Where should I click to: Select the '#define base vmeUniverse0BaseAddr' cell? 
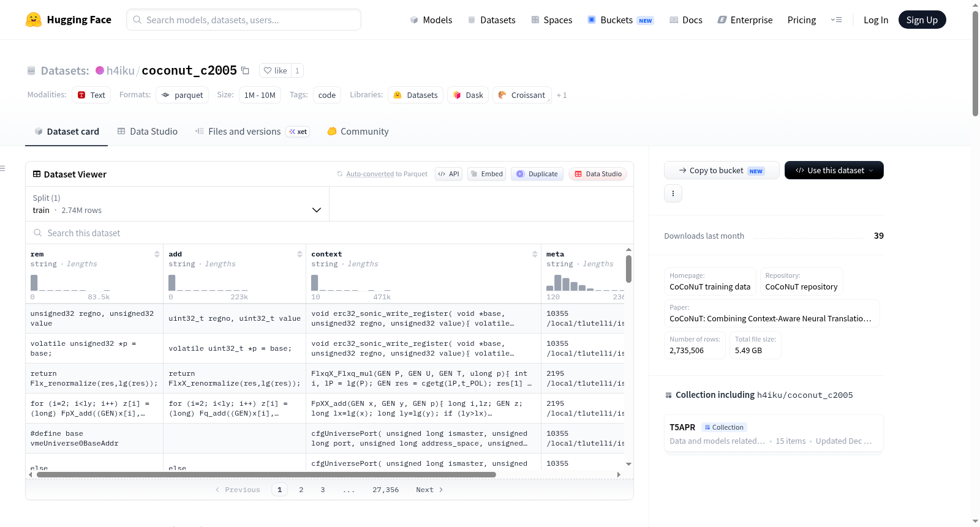click(x=94, y=438)
